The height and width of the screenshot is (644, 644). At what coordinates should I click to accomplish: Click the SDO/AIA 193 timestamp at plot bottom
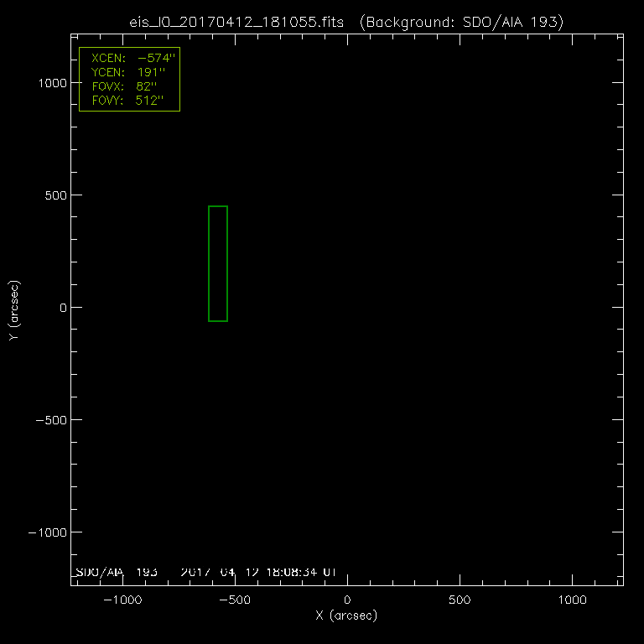(x=205, y=572)
